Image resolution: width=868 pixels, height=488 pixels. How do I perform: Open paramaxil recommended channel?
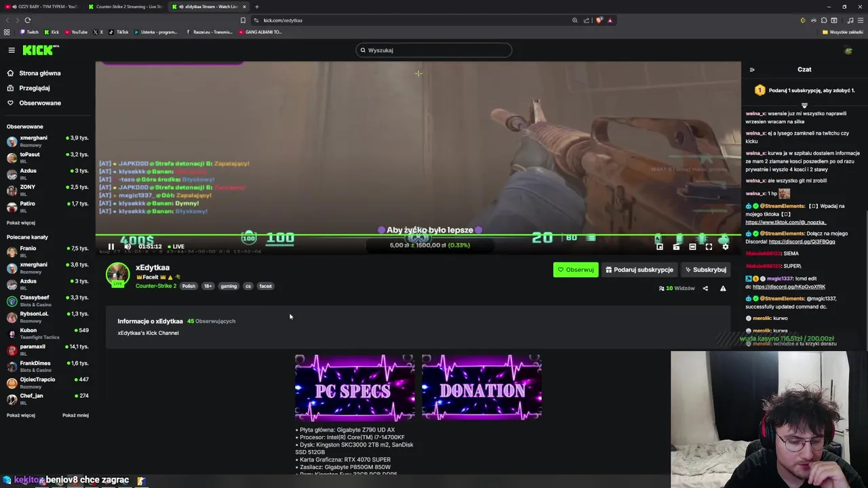(47, 350)
